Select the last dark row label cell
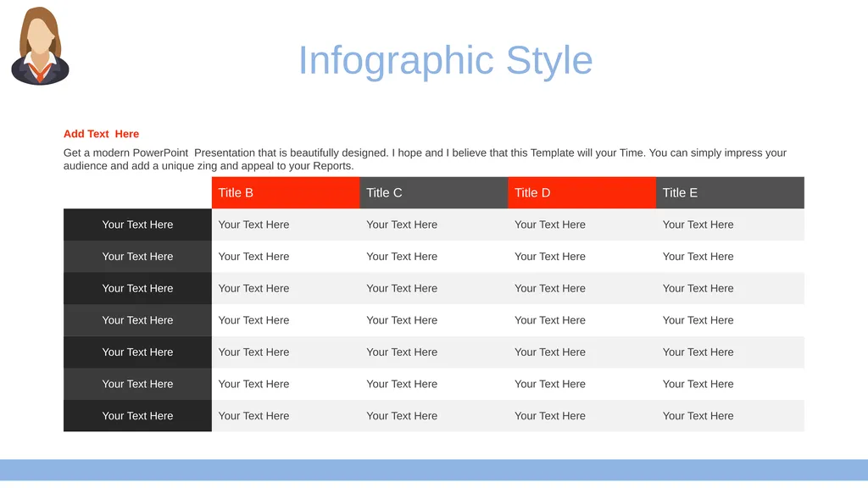The height and width of the screenshot is (488, 868). tap(138, 415)
